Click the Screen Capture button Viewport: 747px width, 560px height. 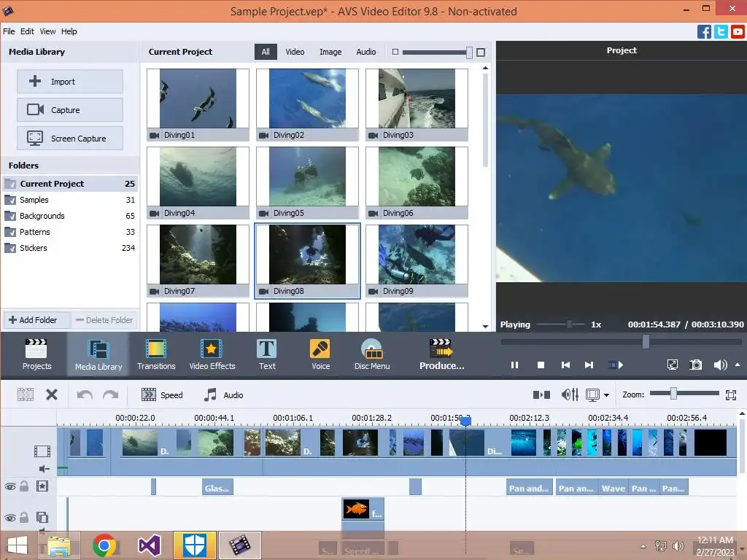[70, 139]
